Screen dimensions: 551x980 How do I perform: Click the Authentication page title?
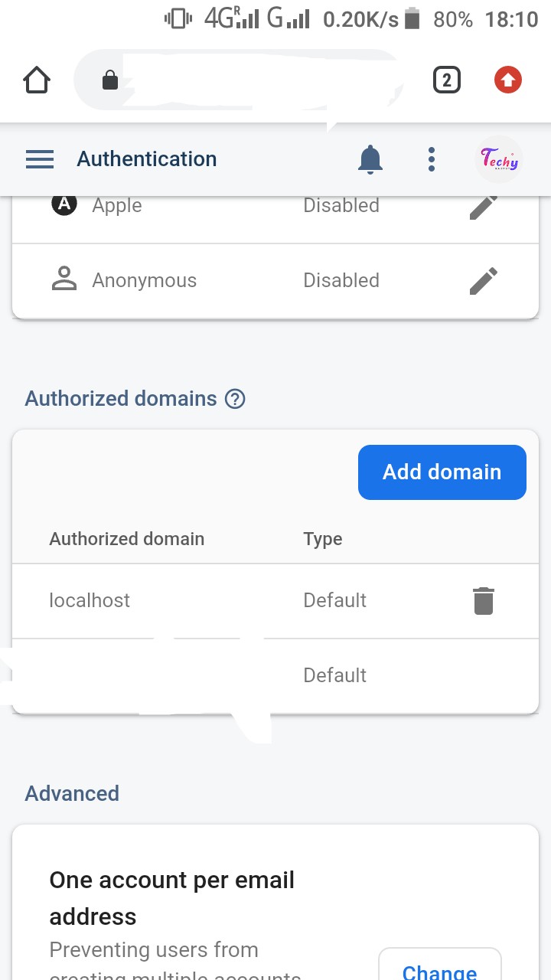[x=147, y=159]
